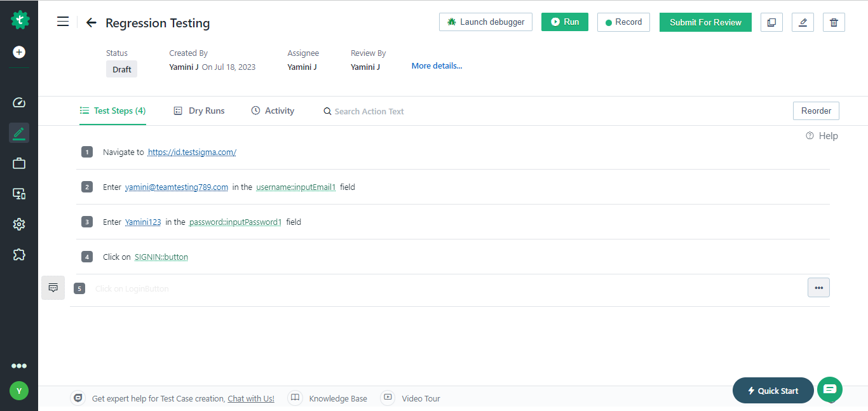Open the Activity tab
Screen dimensions: 868x411
point(273,111)
